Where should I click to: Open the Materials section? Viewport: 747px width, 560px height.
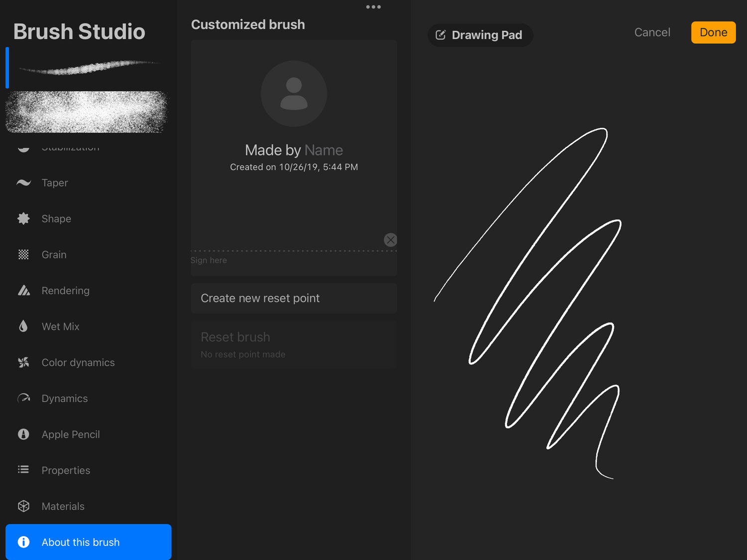point(88,506)
